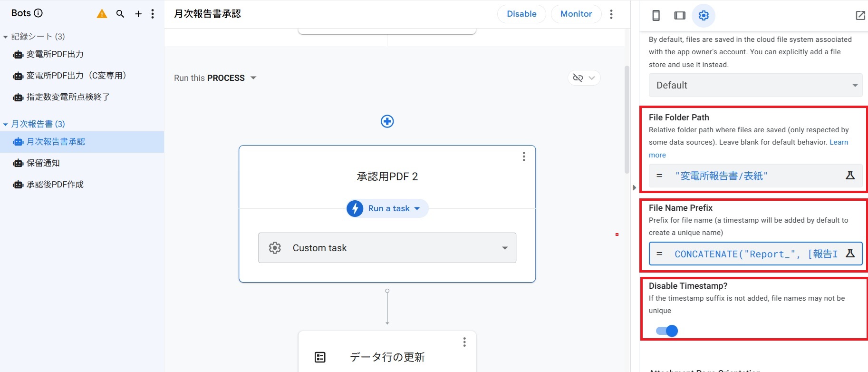Collapse the 月次報告書 bot group
868x372 pixels.
point(5,124)
